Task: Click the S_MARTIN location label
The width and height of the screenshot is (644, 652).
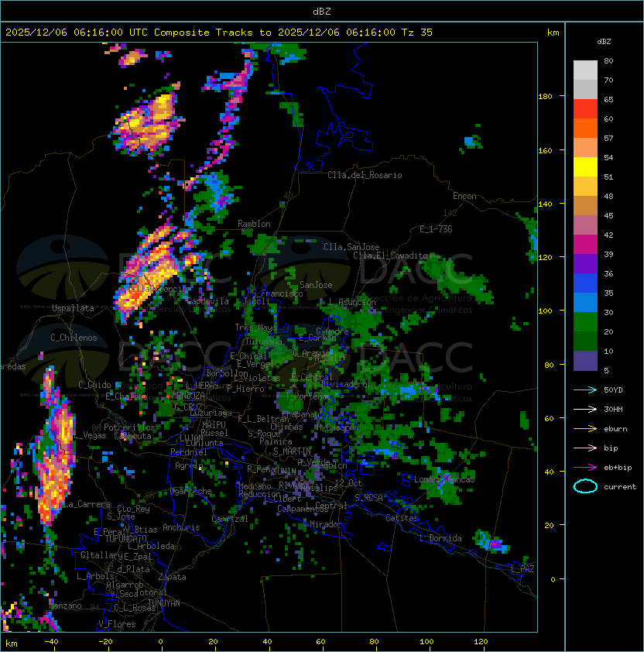Action: pos(292,451)
